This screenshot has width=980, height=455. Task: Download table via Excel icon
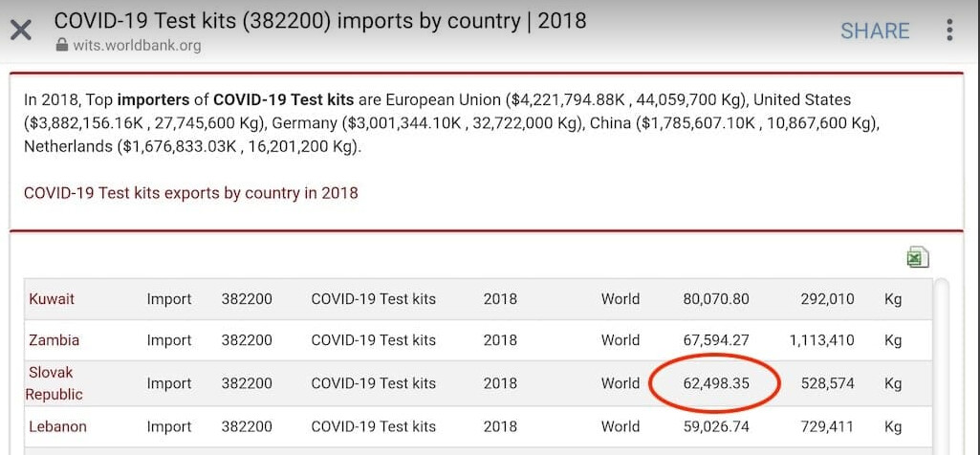tap(917, 257)
